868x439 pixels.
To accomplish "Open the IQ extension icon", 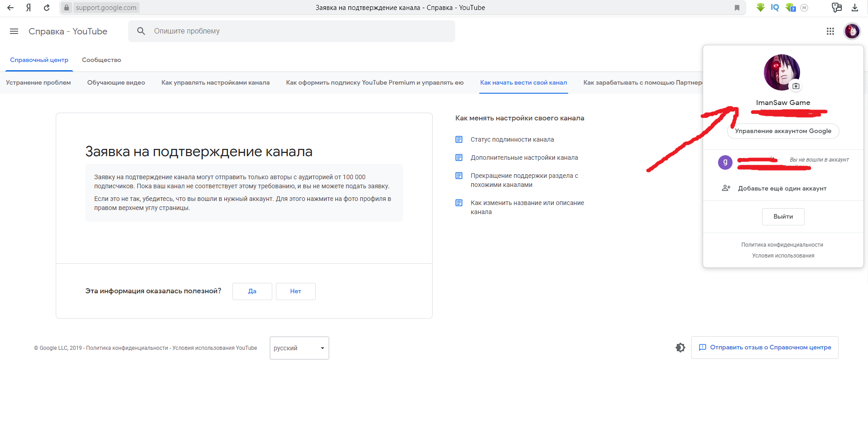I will coord(775,8).
